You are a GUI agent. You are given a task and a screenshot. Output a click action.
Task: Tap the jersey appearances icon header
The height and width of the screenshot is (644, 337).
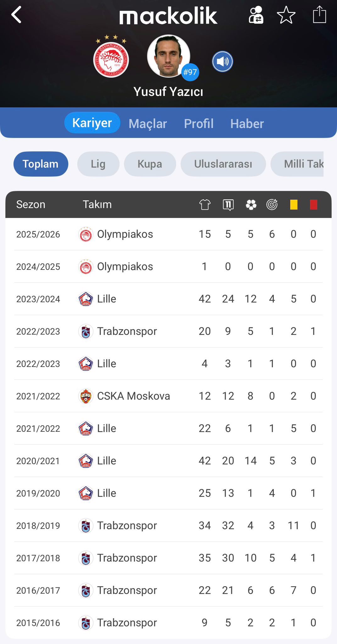pos(205,205)
